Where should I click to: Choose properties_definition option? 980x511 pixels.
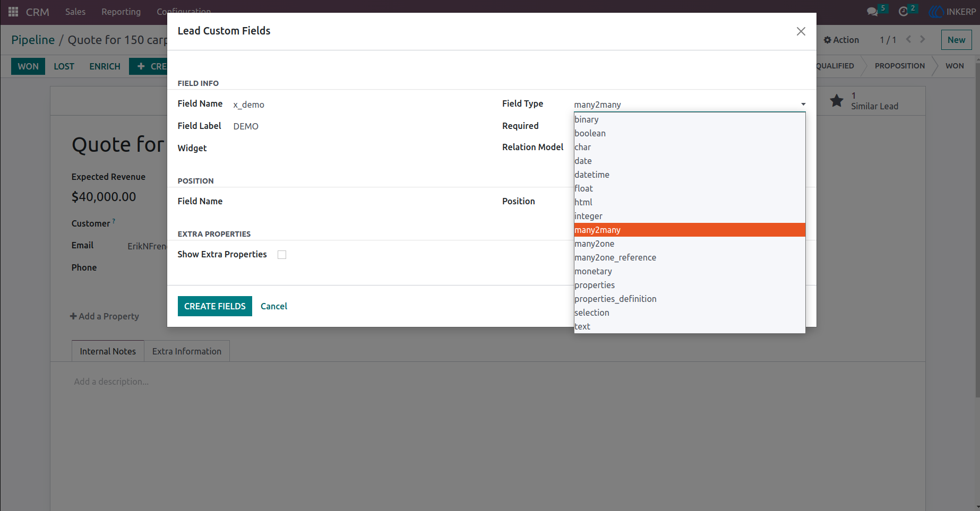[690, 299]
